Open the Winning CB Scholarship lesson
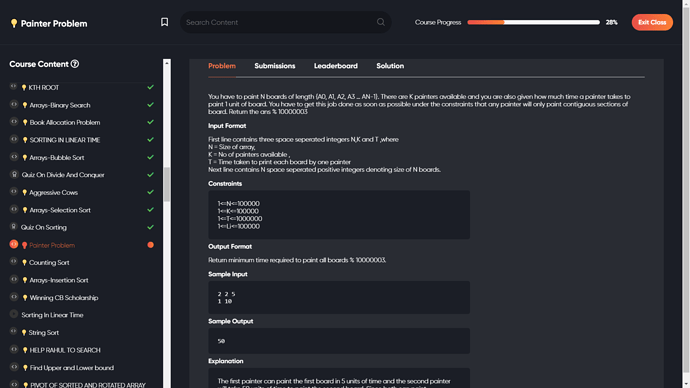Screen dimensions: 690x388 [64, 298]
